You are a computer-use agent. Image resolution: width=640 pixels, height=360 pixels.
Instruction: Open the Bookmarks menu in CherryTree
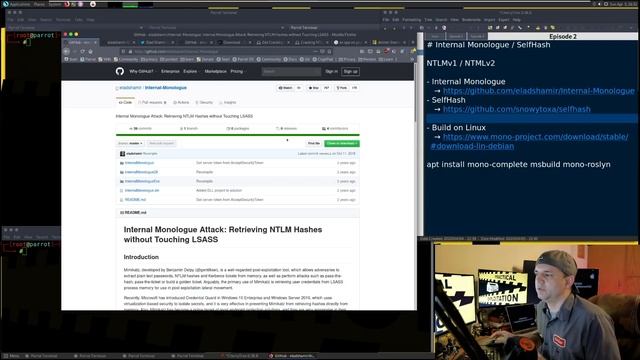coord(471,20)
